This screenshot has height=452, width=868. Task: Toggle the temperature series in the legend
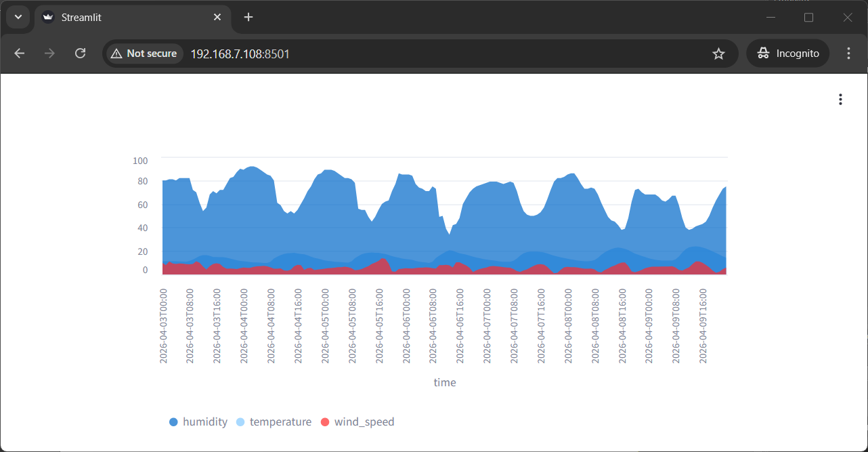coord(274,422)
